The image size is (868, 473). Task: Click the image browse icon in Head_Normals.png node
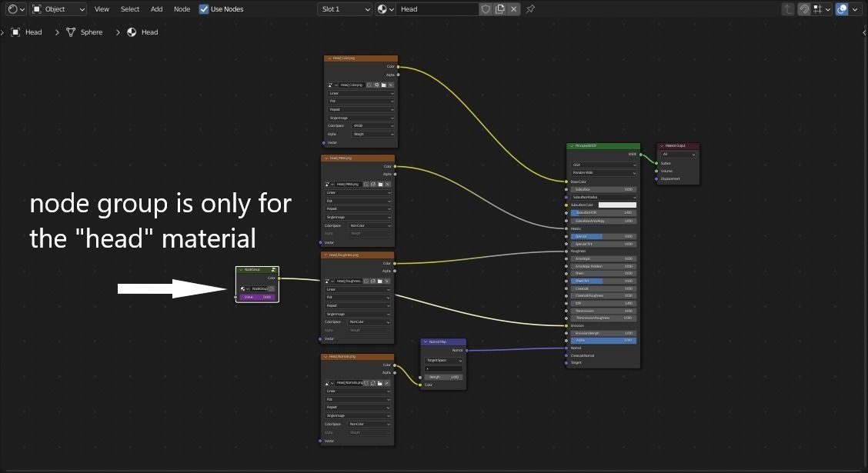click(x=329, y=383)
